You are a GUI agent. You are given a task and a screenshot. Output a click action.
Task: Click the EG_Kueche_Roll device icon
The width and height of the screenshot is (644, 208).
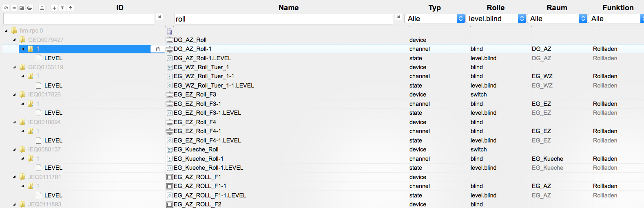pyautogui.click(x=170, y=149)
